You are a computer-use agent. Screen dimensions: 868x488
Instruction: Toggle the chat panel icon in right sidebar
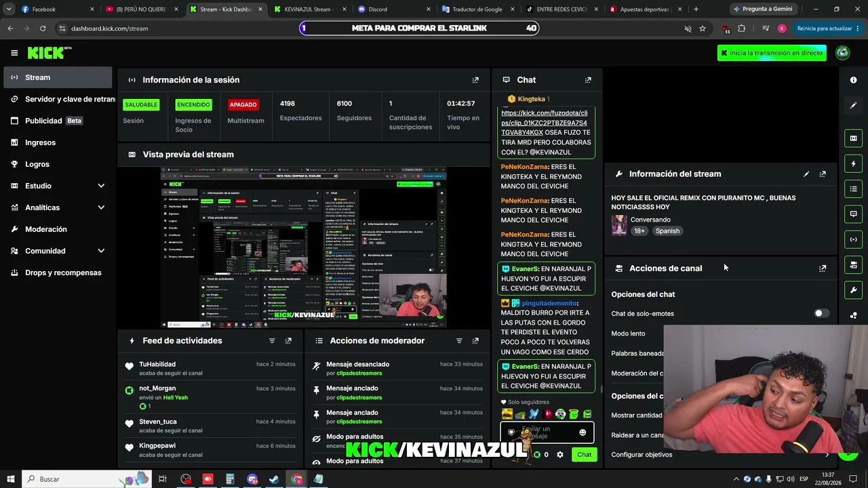[853, 213]
